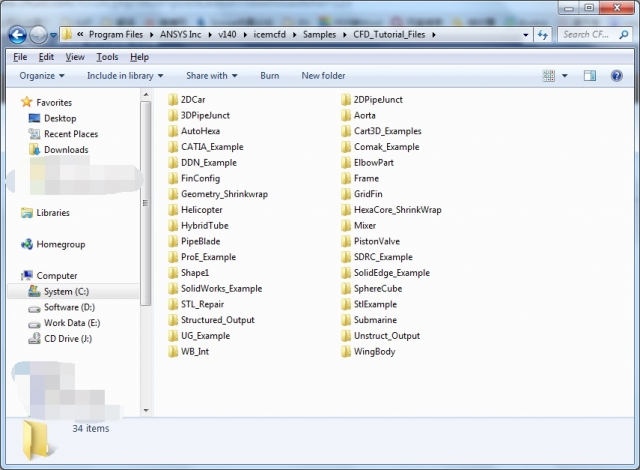Click the Help question mark icon

(x=617, y=76)
